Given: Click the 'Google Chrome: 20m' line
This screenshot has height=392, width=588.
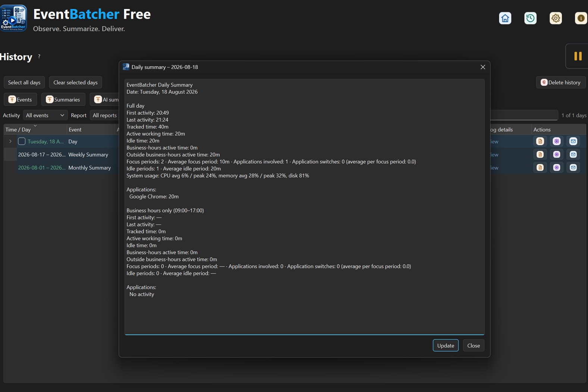Looking at the screenshot, I should coord(154,196).
